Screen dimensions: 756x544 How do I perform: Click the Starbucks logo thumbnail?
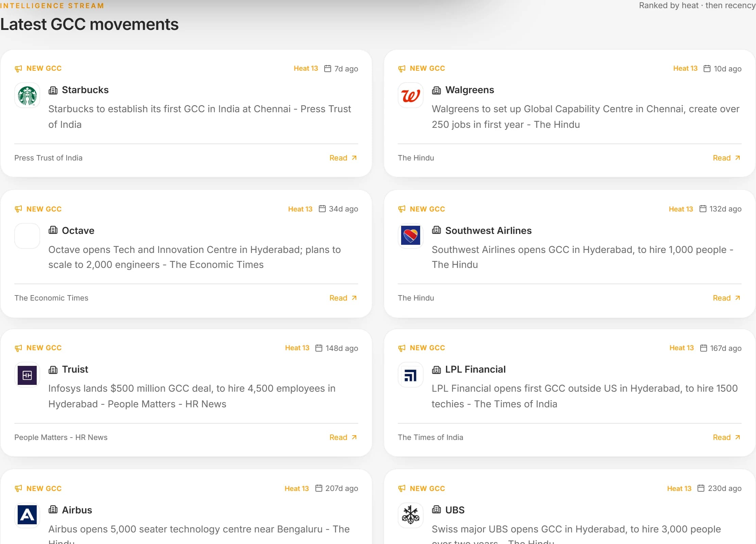pyautogui.click(x=27, y=96)
